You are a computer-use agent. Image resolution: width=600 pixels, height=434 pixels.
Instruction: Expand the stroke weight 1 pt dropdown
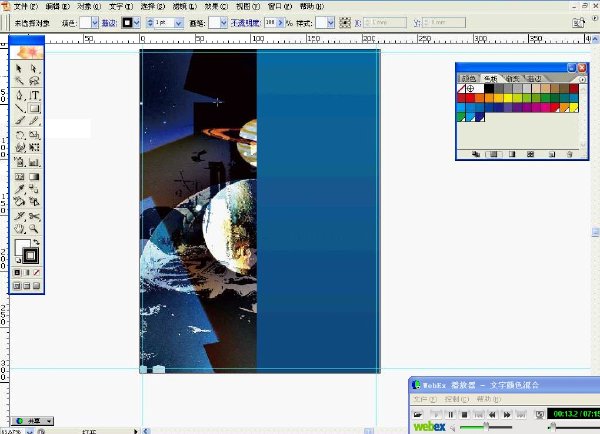[179, 23]
